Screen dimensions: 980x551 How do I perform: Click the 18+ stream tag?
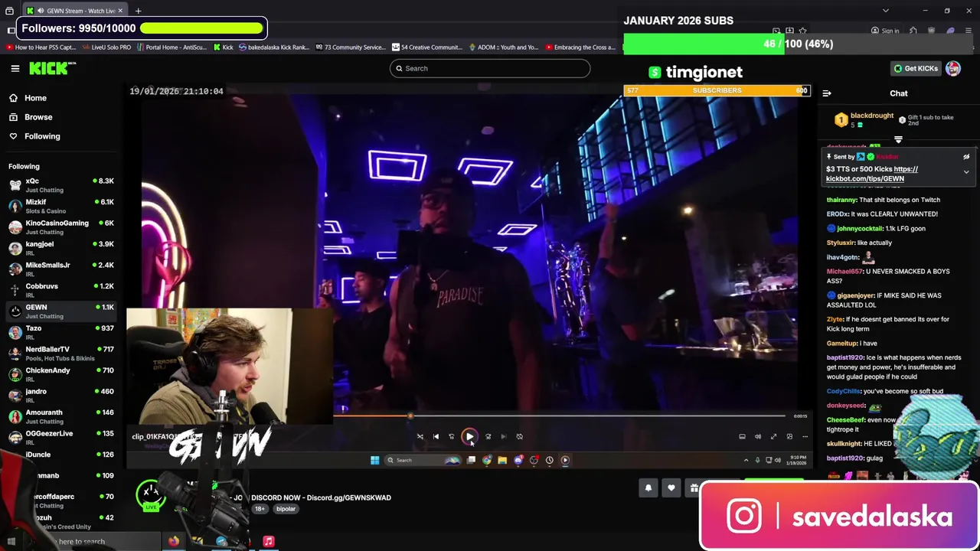pyautogui.click(x=260, y=509)
